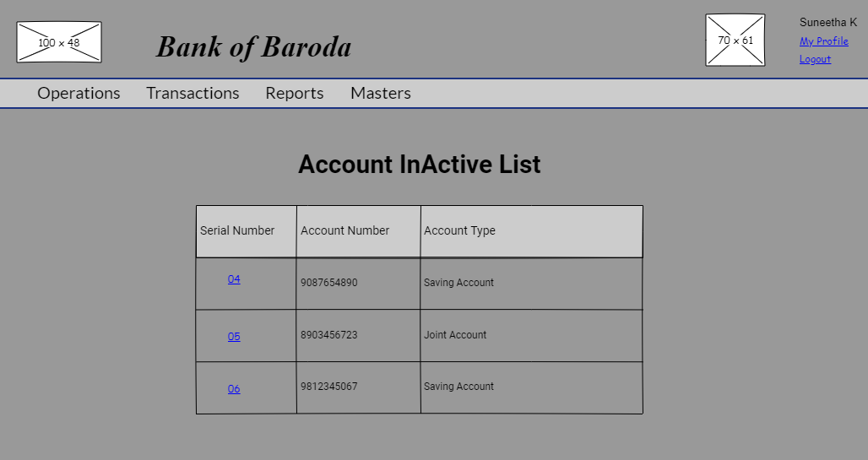Open the My Profile link
Image resolution: width=868 pixels, height=460 pixels.
pos(824,41)
